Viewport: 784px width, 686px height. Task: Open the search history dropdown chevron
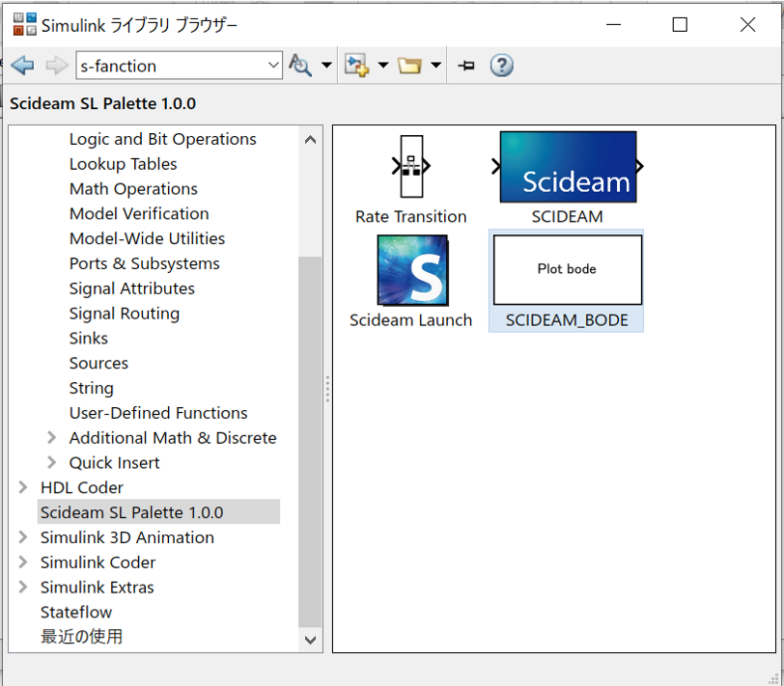click(x=273, y=65)
